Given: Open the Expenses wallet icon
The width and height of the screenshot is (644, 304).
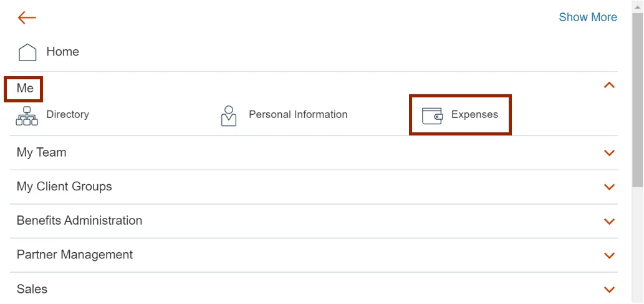Looking at the screenshot, I should [432, 115].
